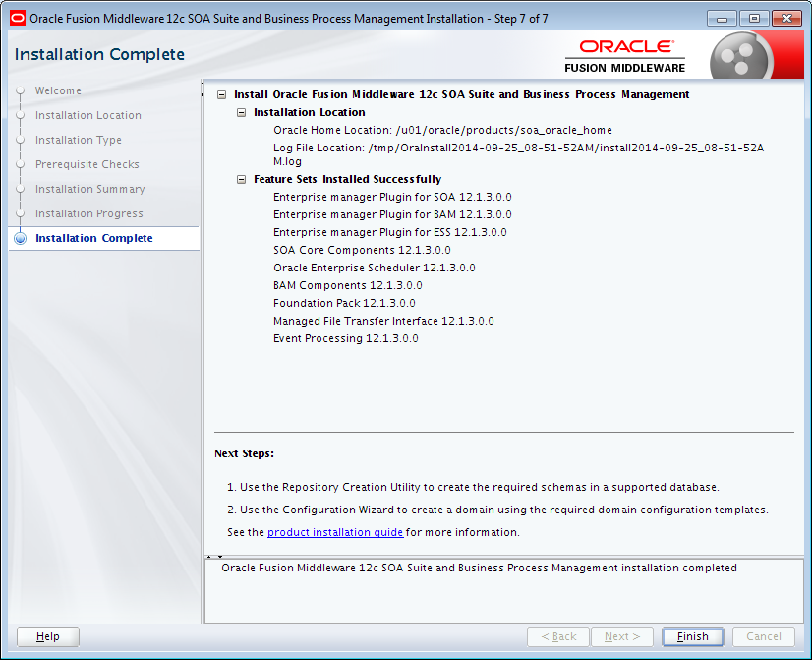
Task: Click the Finish button
Action: (x=692, y=636)
